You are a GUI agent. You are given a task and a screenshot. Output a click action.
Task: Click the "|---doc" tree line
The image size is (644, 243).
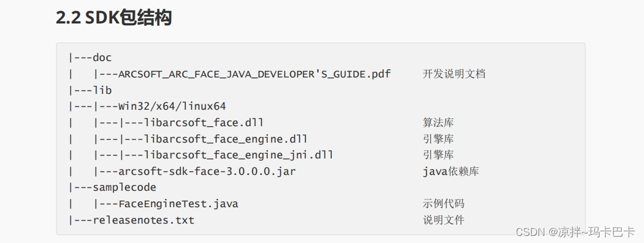pos(90,58)
